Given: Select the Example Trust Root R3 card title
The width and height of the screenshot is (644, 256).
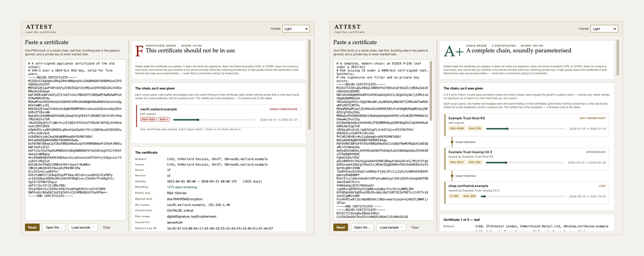Looking at the screenshot, I should pyautogui.click(x=467, y=118).
